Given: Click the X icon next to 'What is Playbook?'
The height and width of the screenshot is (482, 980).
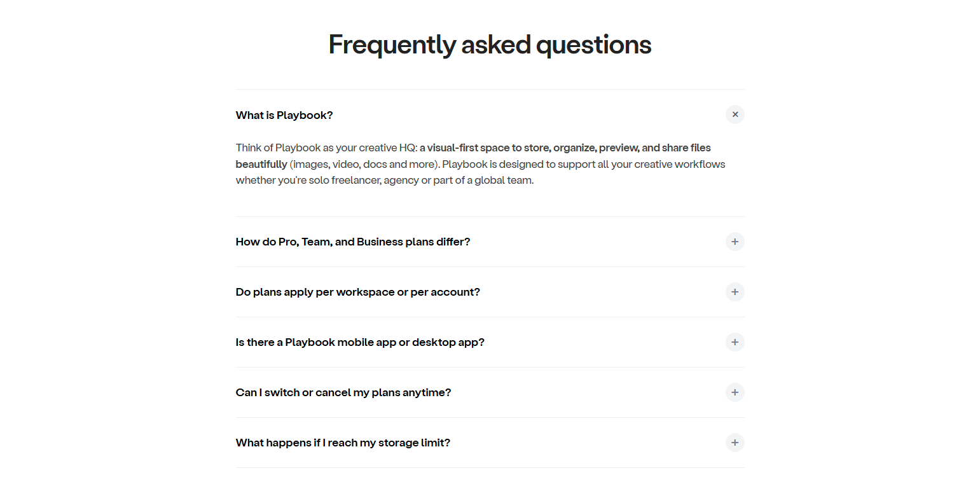Looking at the screenshot, I should [x=735, y=114].
